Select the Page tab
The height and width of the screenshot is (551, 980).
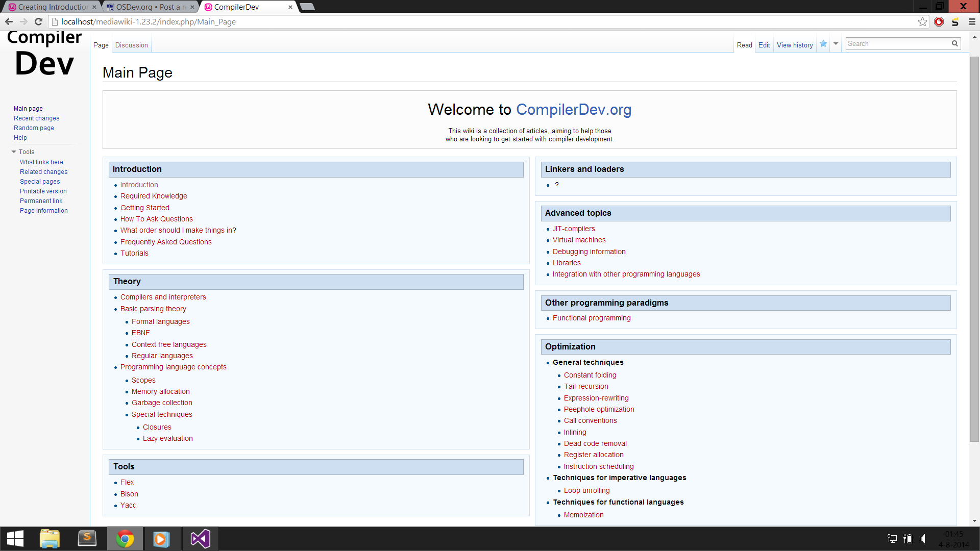pyautogui.click(x=101, y=45)
